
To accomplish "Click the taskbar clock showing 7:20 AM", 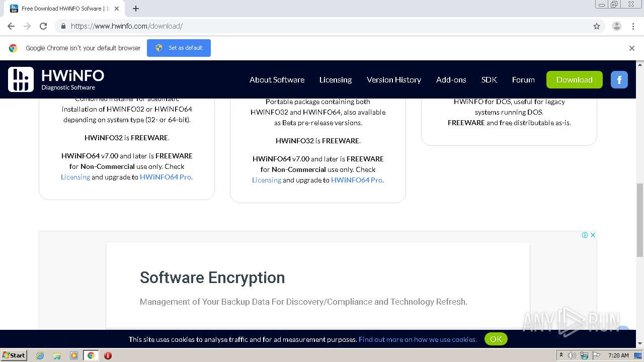I will pyautogui.click(x=618, y=355).
